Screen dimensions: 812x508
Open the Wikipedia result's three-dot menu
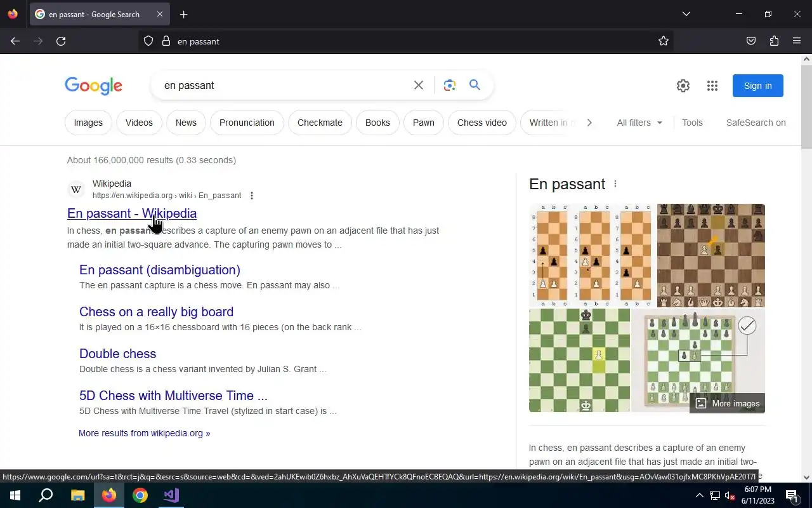coord(252,196)
